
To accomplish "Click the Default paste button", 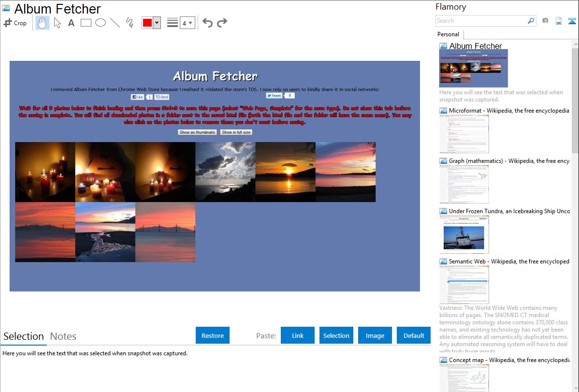I will coord(414,335).
